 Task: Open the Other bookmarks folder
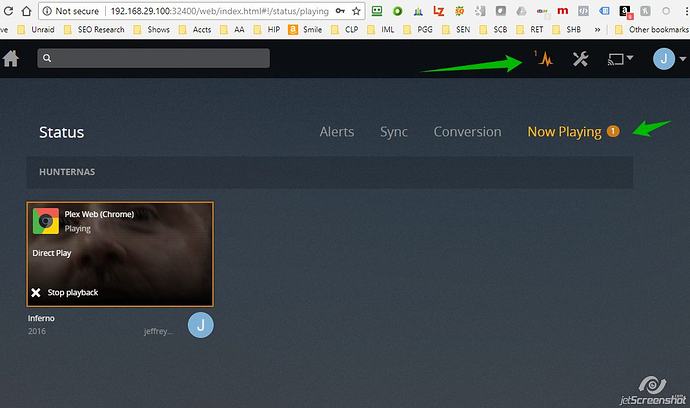(652, 29)
